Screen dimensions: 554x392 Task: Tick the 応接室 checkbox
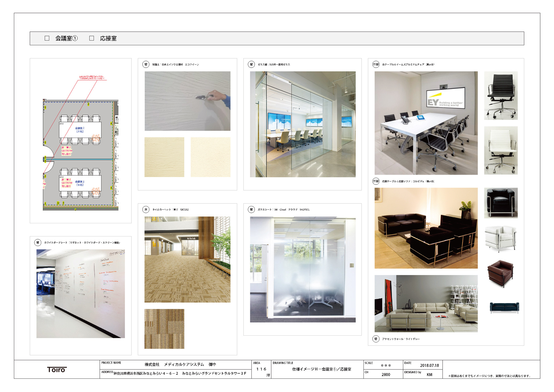[91, 38]
